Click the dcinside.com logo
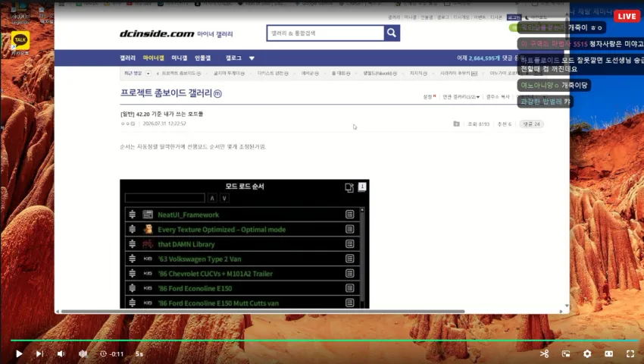The width and height of the screenshot is (644, 364). pos(157,33)
